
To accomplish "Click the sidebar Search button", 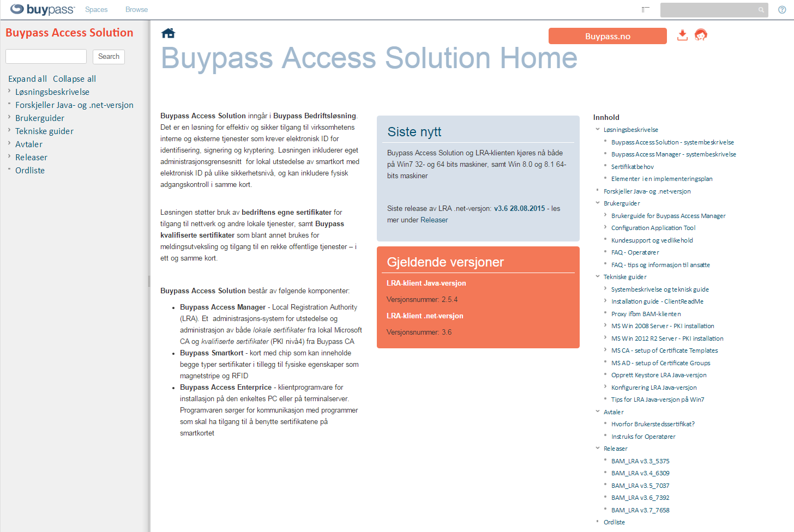I will [x=109, y=57].
